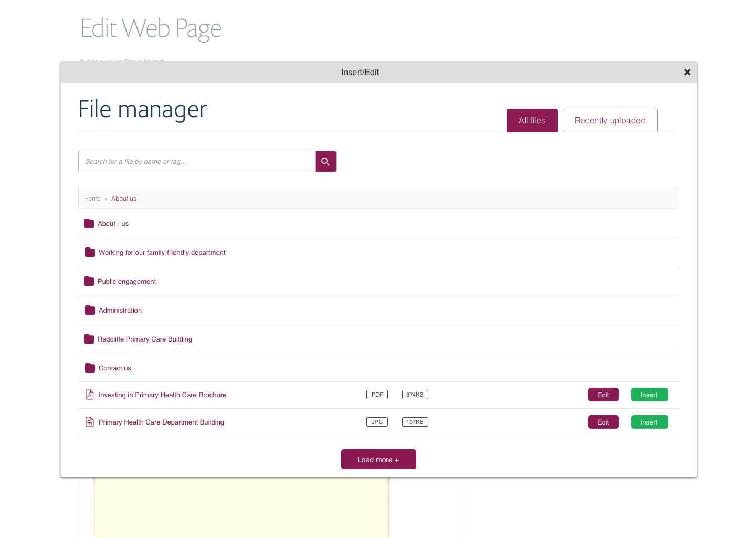Edit the Investing in Primary Health Care Brochure
Viewport: 756px width, 538px height.
click(603, 395)
